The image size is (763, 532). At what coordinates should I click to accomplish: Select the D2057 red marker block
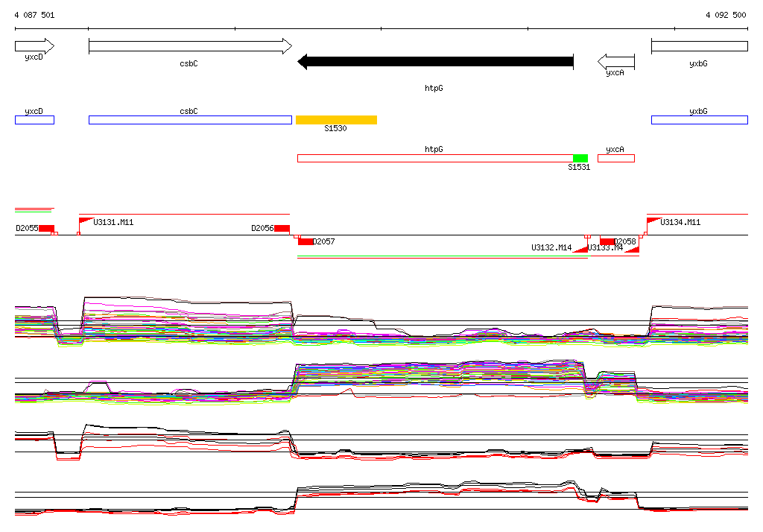click(305, 242)
